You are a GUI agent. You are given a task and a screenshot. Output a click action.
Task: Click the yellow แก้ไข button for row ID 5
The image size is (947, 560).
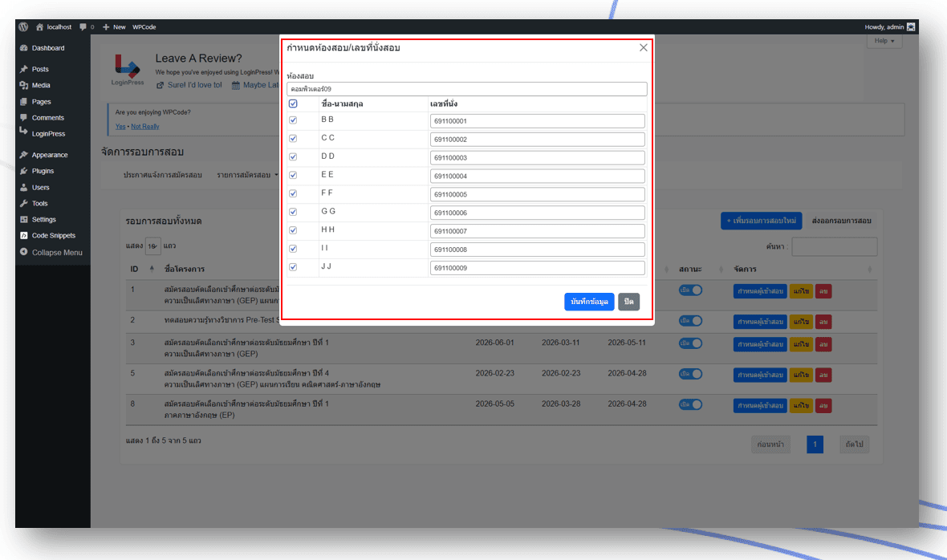pos(801,375)
